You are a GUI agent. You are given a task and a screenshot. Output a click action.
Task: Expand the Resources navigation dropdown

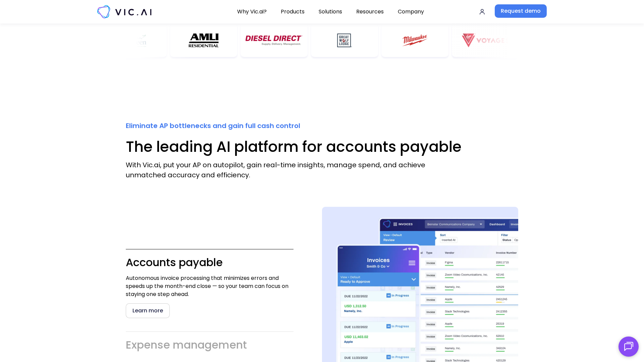point(370,12)
